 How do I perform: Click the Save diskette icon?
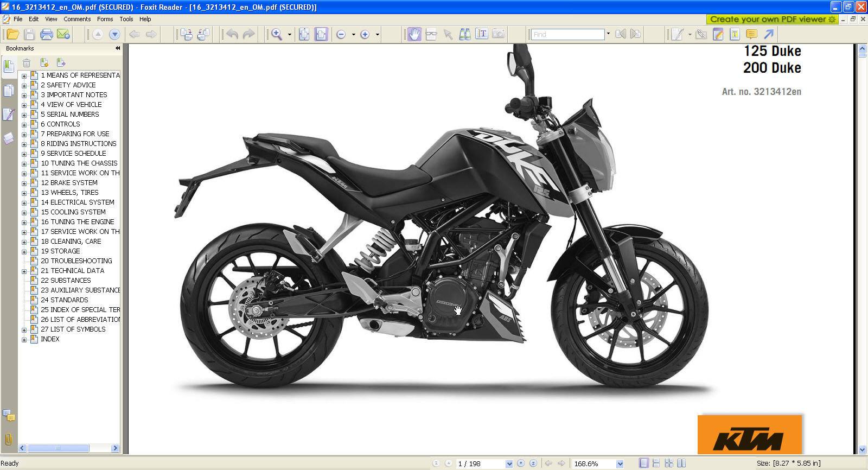29,34
